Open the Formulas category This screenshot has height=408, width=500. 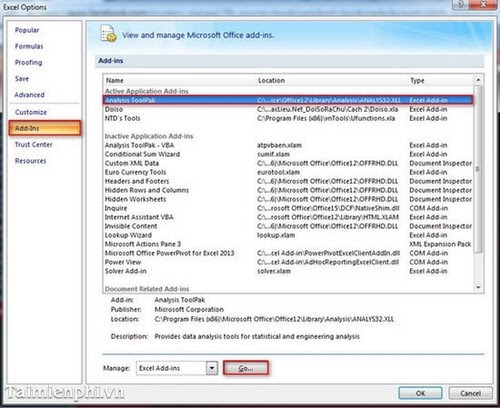pos(29,46)
